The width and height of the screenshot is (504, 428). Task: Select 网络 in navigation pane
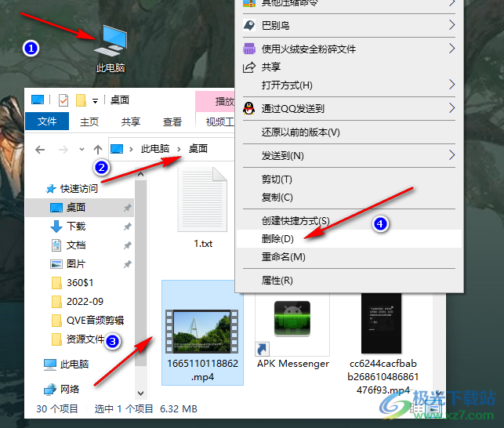point(61,390)
